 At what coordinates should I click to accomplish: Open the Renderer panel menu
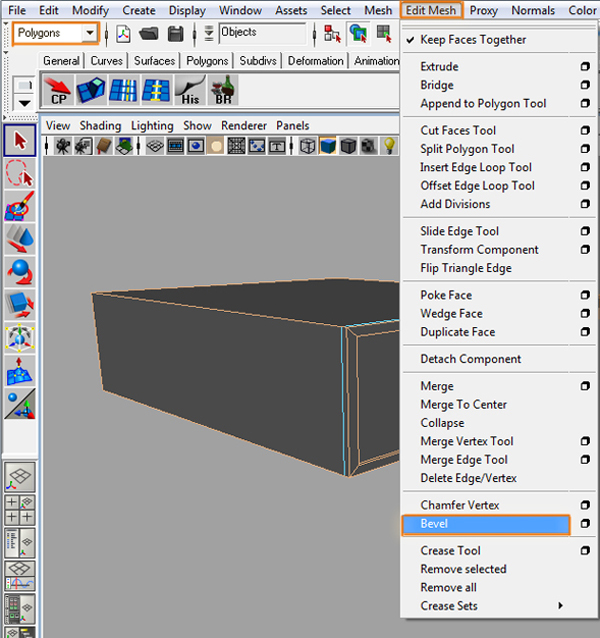[x=244, y=126]
